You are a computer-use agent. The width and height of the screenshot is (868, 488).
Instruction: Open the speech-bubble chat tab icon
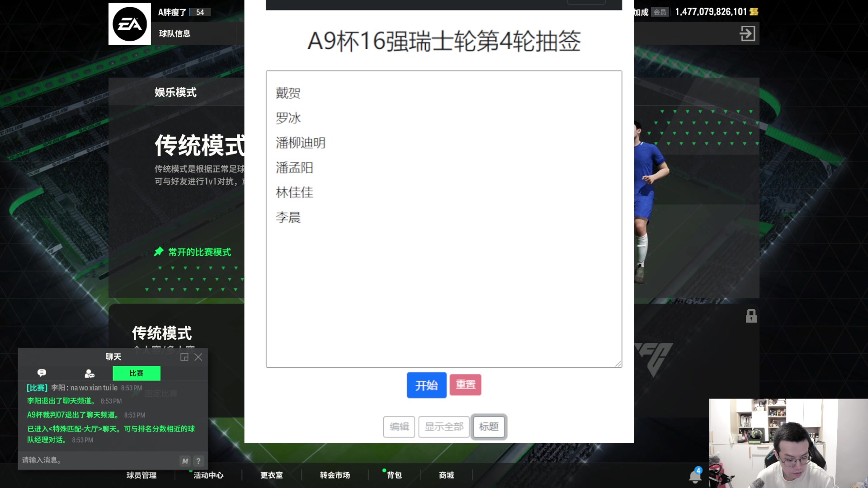pyautogui.click(x=41, y=373)
